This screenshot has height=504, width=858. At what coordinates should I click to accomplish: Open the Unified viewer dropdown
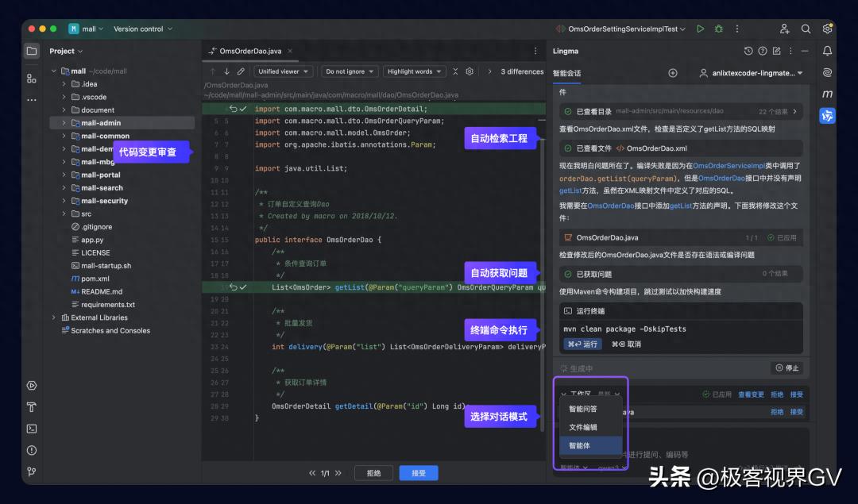coord(284,71)
